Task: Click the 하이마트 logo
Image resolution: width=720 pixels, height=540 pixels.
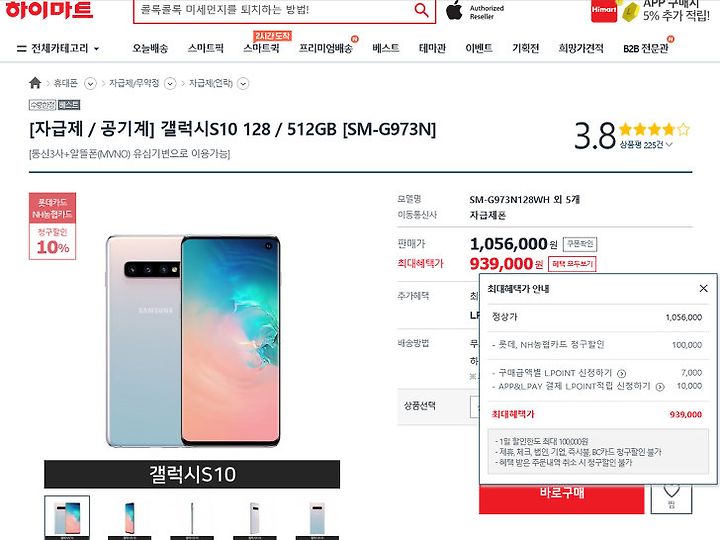Action: [49, 10]
